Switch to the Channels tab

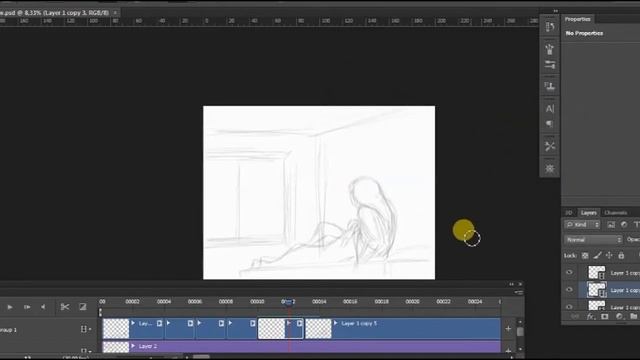[x=616, y=213]
